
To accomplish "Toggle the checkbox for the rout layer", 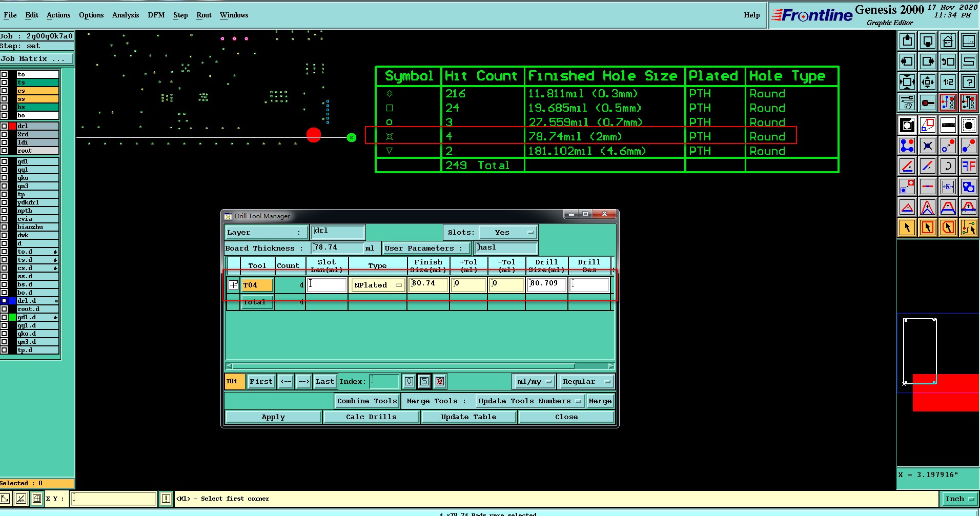I will [x=4, y=151].
